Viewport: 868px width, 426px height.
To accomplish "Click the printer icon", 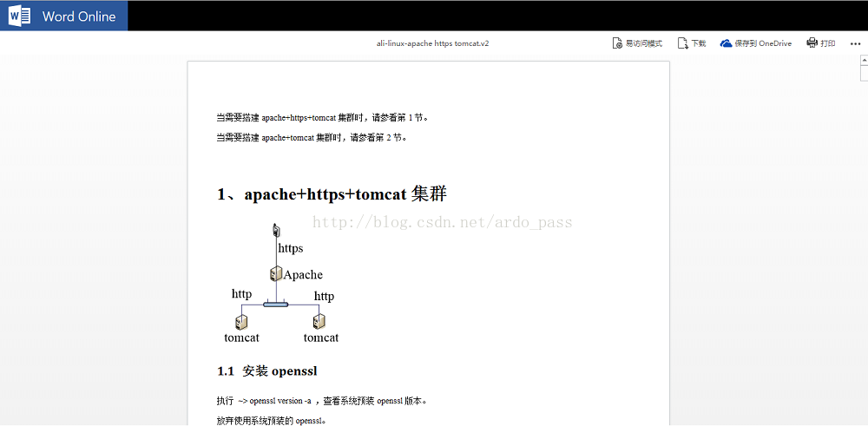I will pyautogui.click(x=812, y=43).
